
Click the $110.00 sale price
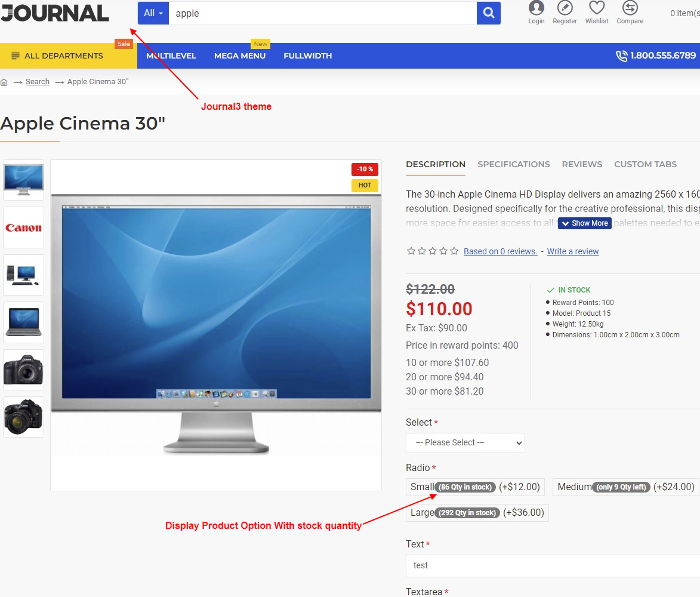(439, 309)
